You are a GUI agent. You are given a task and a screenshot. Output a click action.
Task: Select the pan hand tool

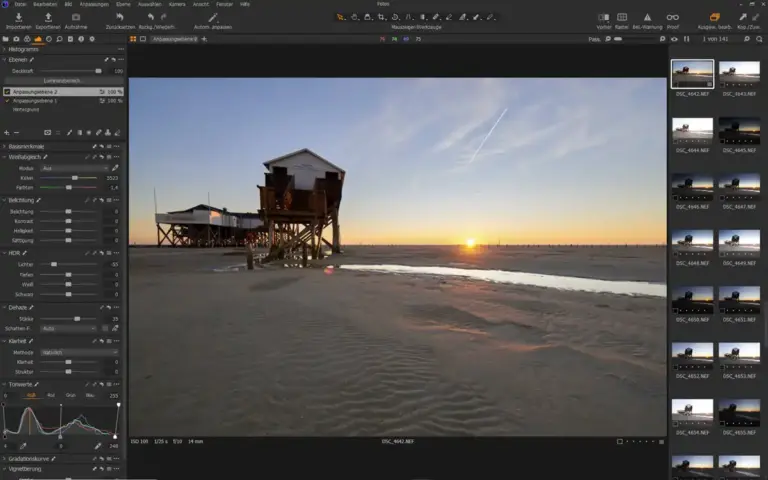[354, 17]
